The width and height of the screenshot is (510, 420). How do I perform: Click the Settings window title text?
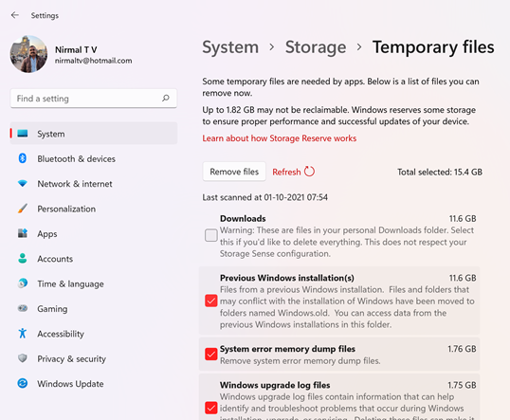point(45,15)
